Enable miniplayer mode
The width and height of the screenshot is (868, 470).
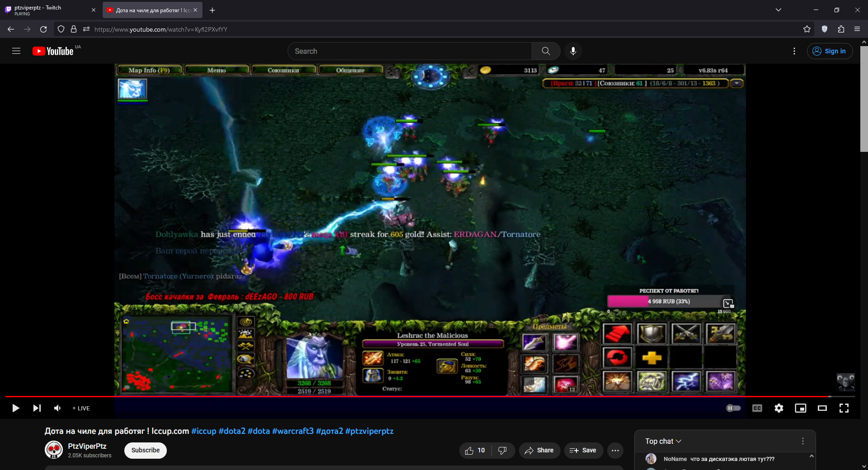pyautogui.click(x=800, y=408)
